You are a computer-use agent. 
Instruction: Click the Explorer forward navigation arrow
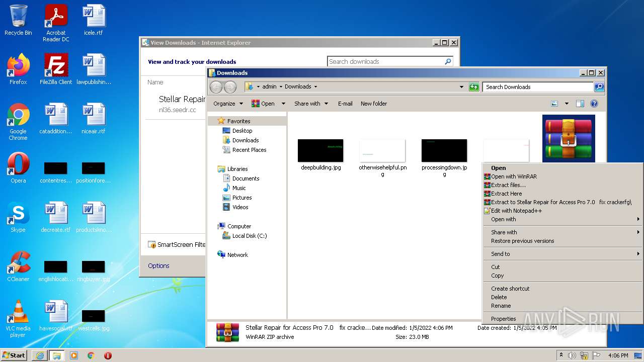pos(230,87)
